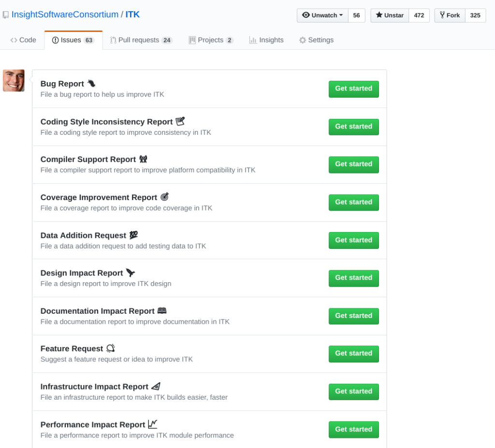
Task: Open the InsightSoftwareConsortium organization page
Action: (64, 15)
